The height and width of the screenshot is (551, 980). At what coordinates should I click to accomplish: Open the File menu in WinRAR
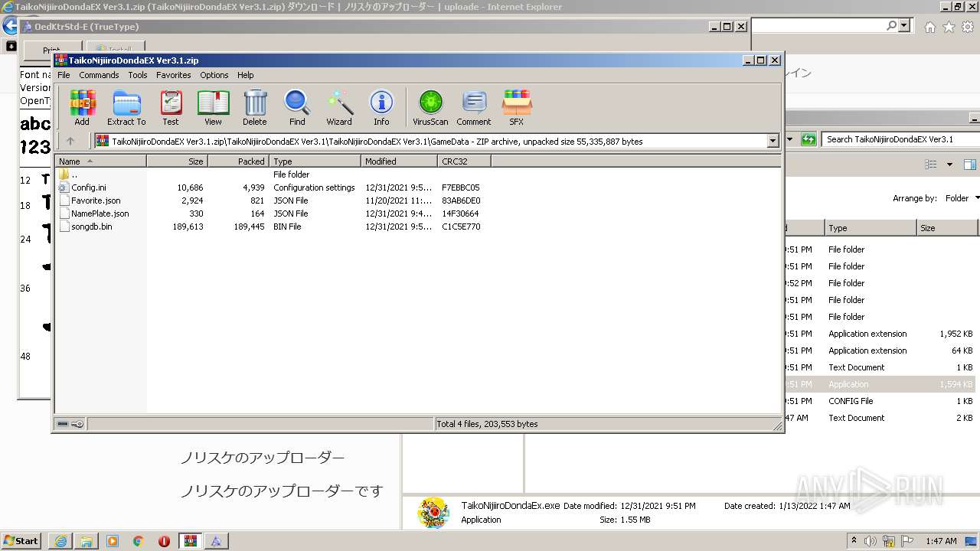(x=64, y=75)
